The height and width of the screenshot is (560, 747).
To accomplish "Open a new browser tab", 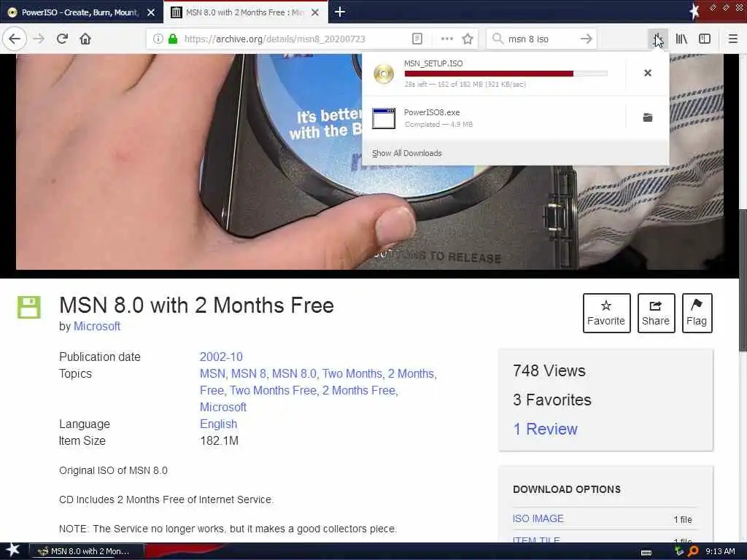I will point(340,12).
